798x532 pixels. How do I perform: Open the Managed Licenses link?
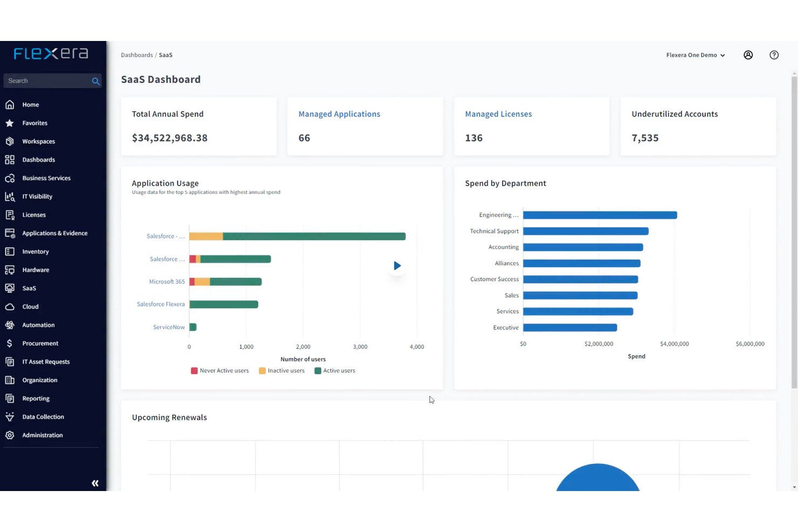click(498, 114)
